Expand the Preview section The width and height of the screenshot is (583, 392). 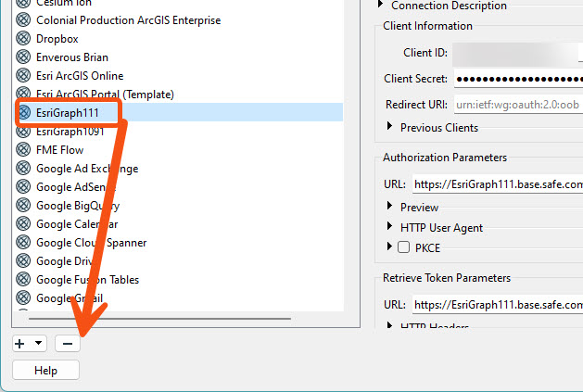point(389,206)
